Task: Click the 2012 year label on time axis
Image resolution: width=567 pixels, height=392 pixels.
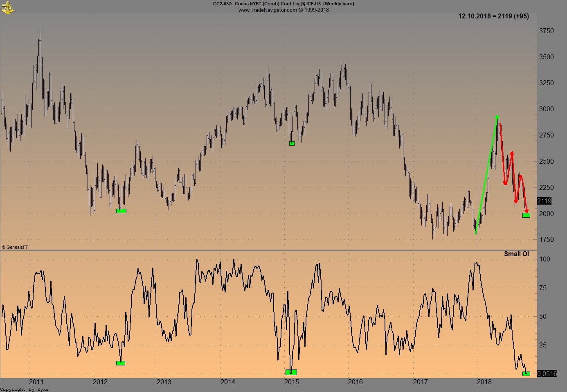Action: [100, 382]
